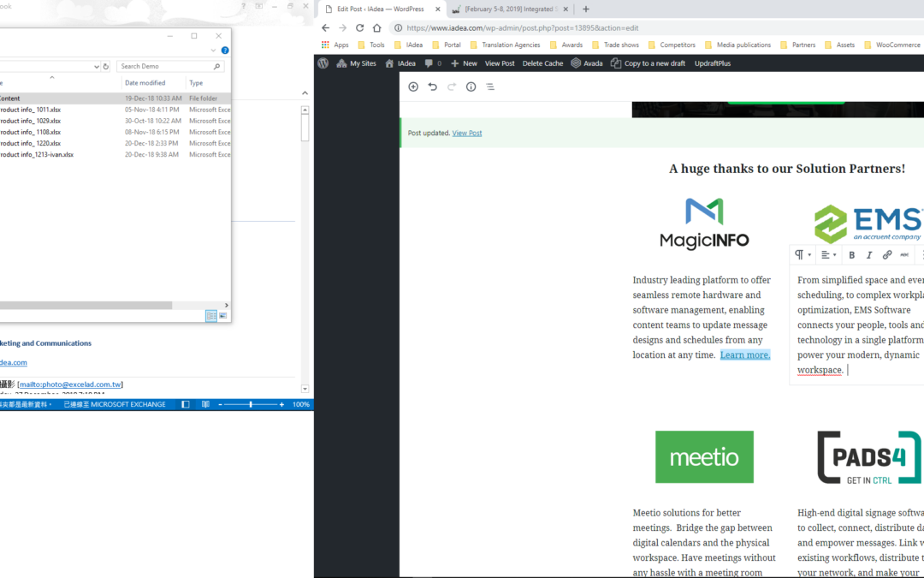Close the Edit Post browser tab

click(437, 9)
